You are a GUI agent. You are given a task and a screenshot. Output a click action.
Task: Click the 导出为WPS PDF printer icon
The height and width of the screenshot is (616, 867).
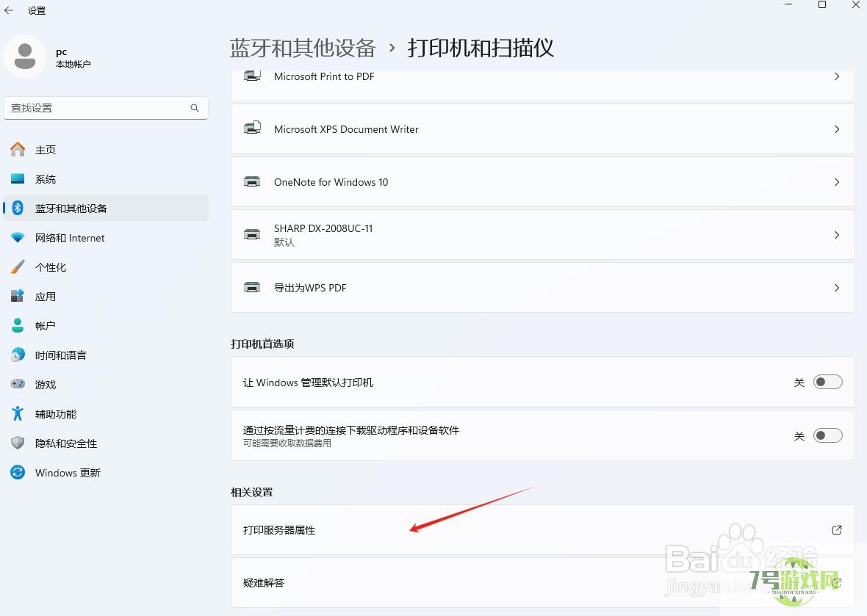coord(252,287)
